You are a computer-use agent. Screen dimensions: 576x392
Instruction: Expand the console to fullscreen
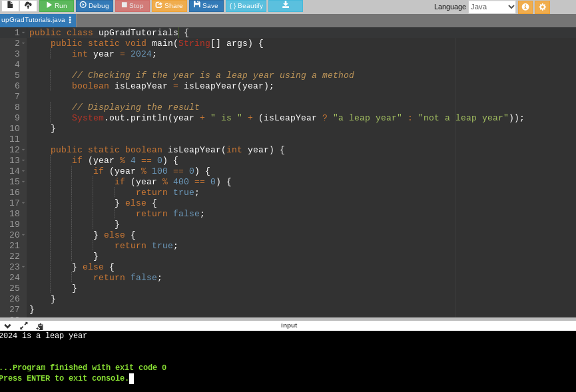tap(23, 326)
